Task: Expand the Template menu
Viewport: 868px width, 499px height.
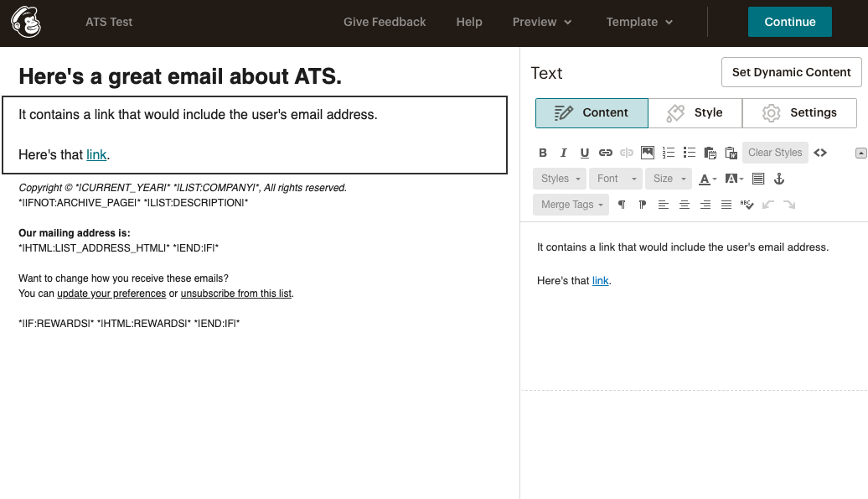Action: [x=639, y=22]
